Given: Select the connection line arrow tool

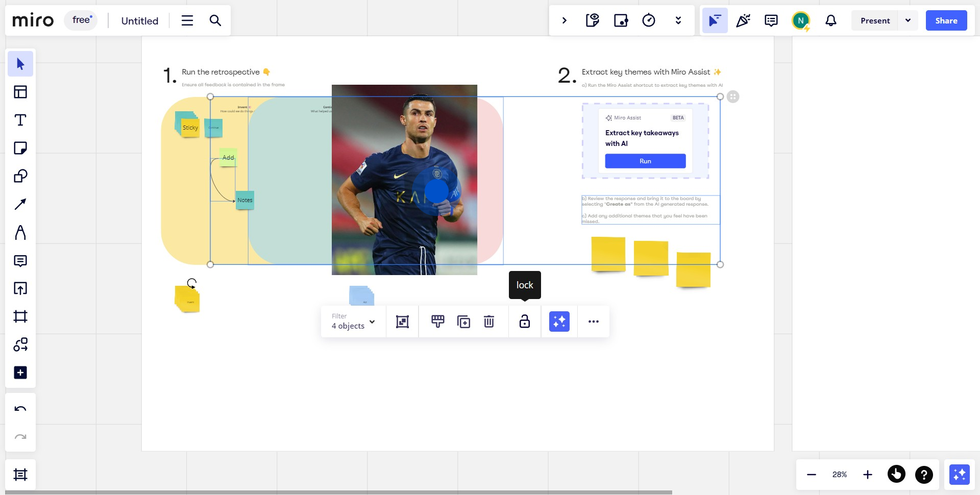Looking at the screenshot, I should click(20, 204).
